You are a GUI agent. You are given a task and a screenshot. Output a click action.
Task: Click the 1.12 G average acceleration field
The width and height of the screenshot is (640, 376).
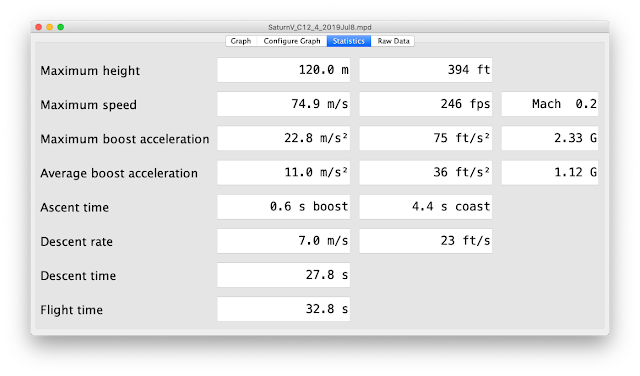point(550,172)
